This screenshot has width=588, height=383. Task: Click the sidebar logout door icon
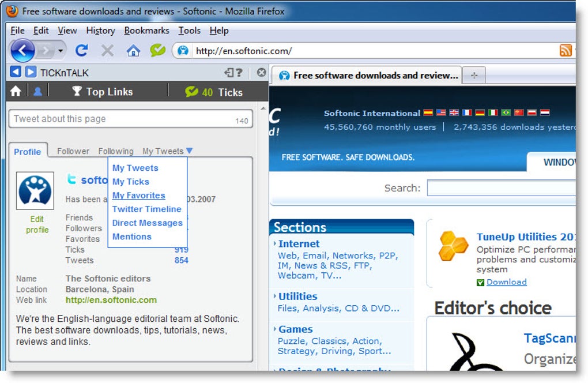[x=229, y=73]
